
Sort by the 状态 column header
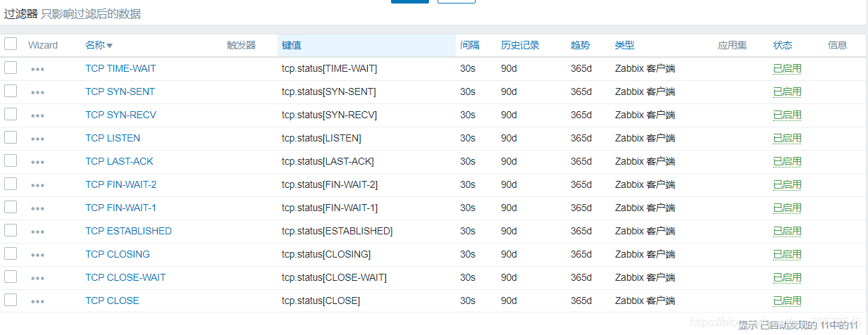tap(783, 45)
